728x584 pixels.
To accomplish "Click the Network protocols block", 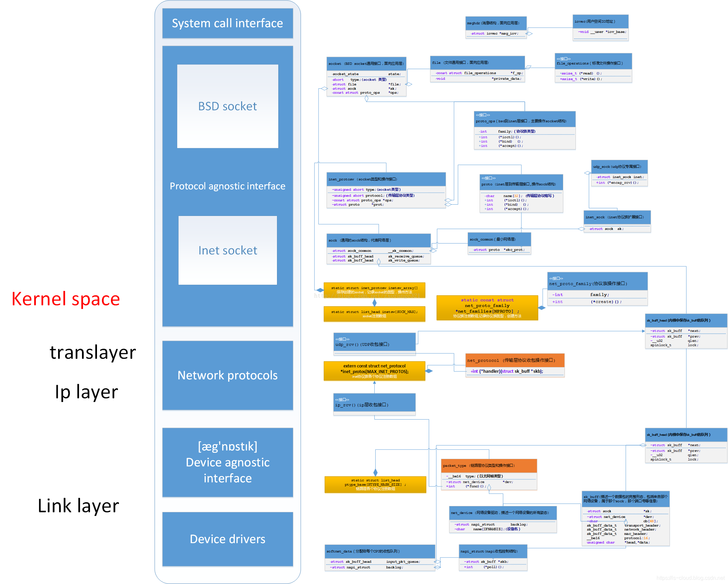I will (227, 375).
